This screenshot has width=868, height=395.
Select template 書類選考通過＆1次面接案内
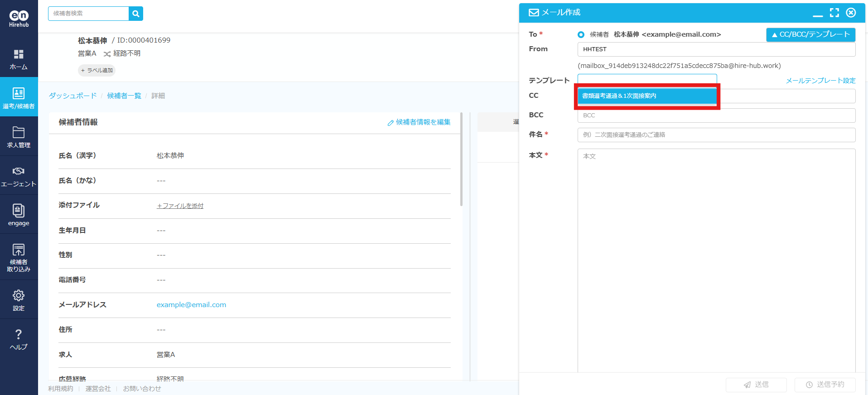(x=646, y=96)
